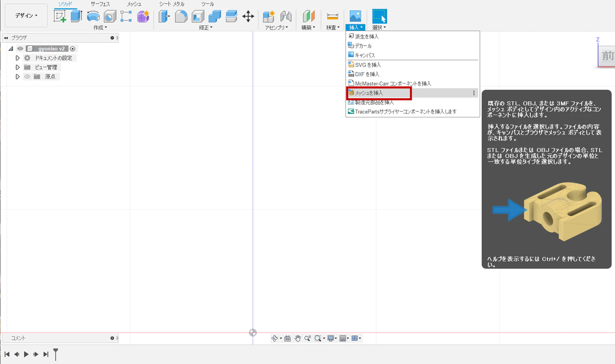Select the Shell tool icon

point(198,16)
